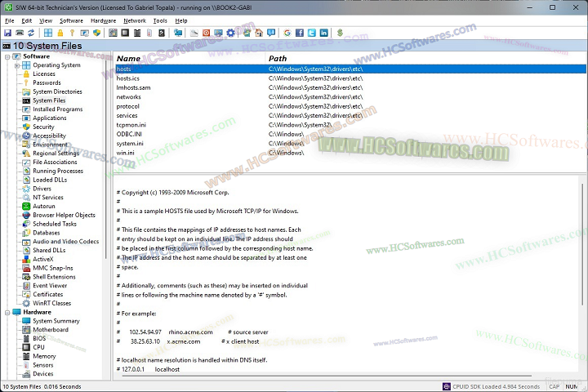This screenshot has height=392, width=588.
Task: Open BIOS tree item
Action: coord(39,338)
